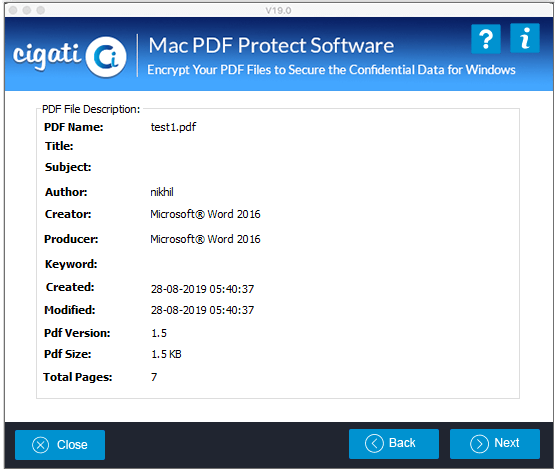Click the PDF Name label
The width and height of the screenshot is (557, 471).
74,127
